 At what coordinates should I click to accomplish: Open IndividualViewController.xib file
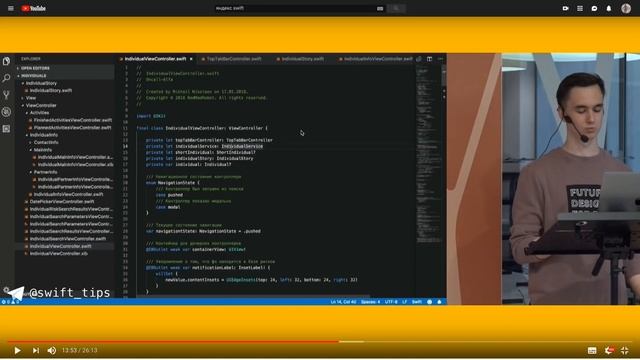tap(58, 253)
